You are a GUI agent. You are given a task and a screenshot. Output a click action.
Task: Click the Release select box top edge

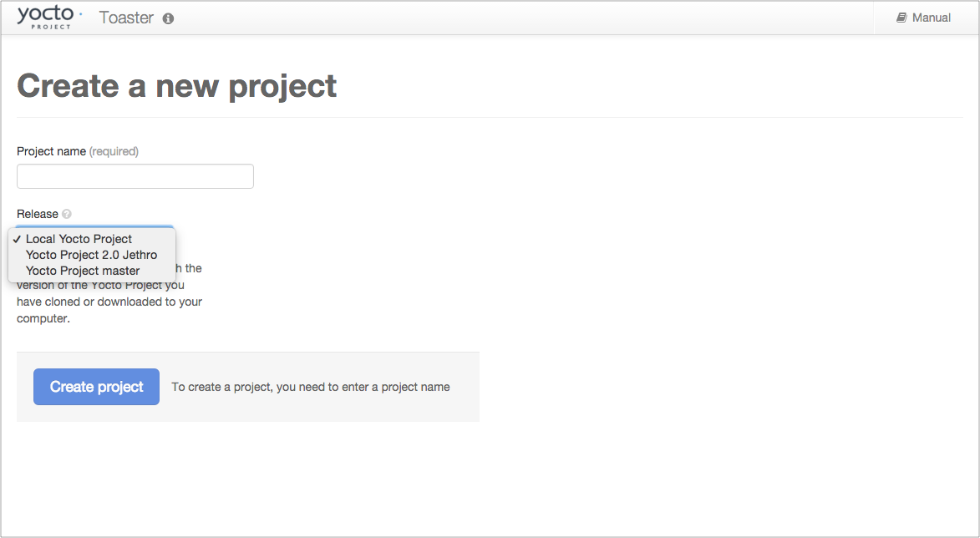(x=94, y=226)
